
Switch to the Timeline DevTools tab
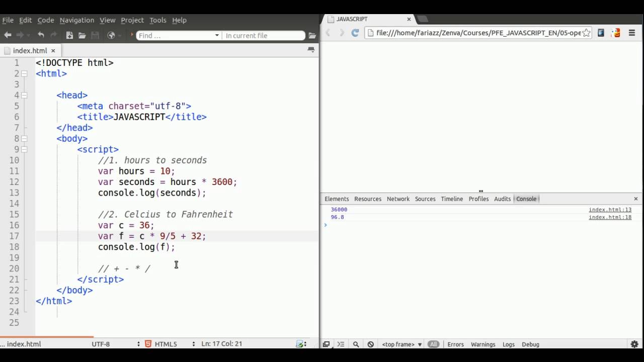tap(452, 199)
